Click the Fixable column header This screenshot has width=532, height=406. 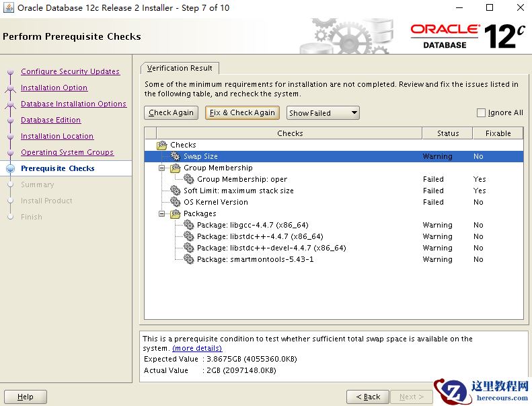pyautogui.click(x=498, y=133)
